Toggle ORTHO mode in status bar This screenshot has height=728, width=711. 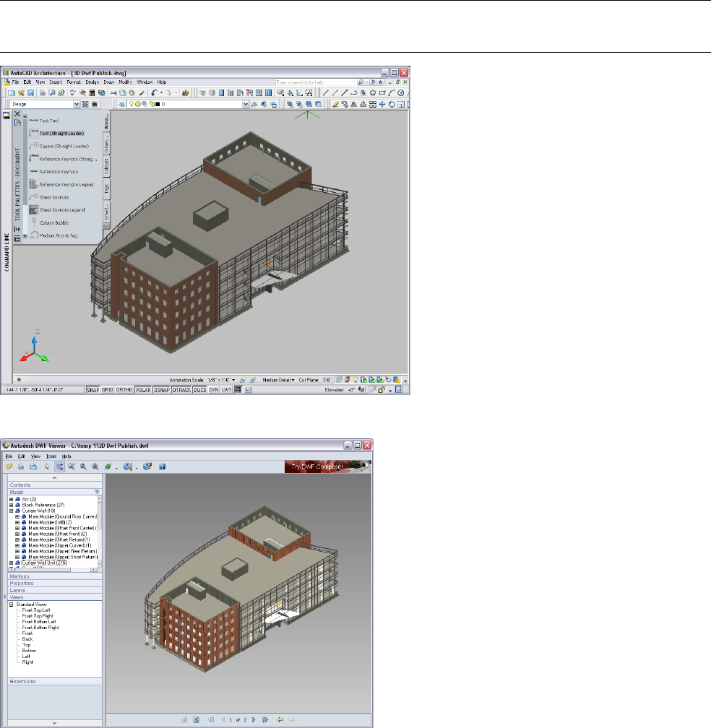124,390
